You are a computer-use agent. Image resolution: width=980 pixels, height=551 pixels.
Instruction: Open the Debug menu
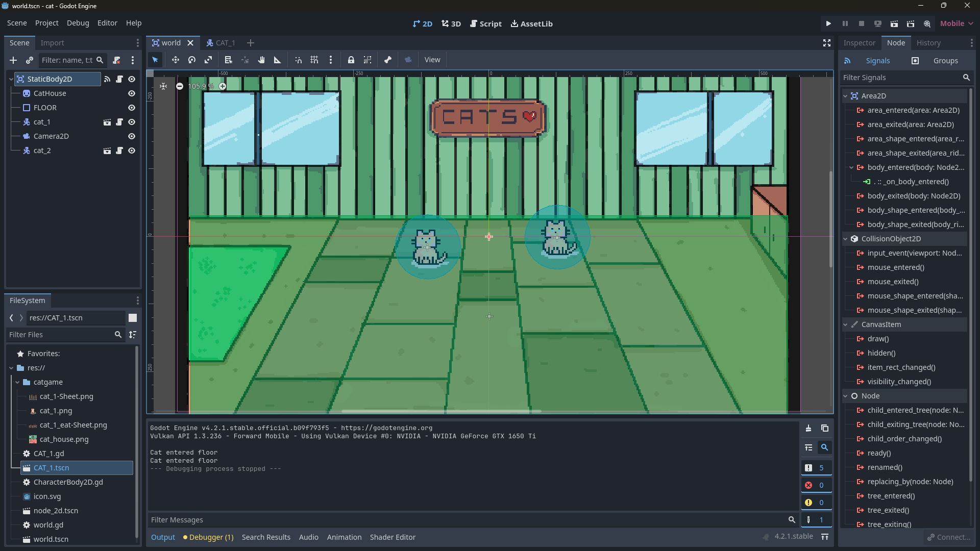pos(78,23)
